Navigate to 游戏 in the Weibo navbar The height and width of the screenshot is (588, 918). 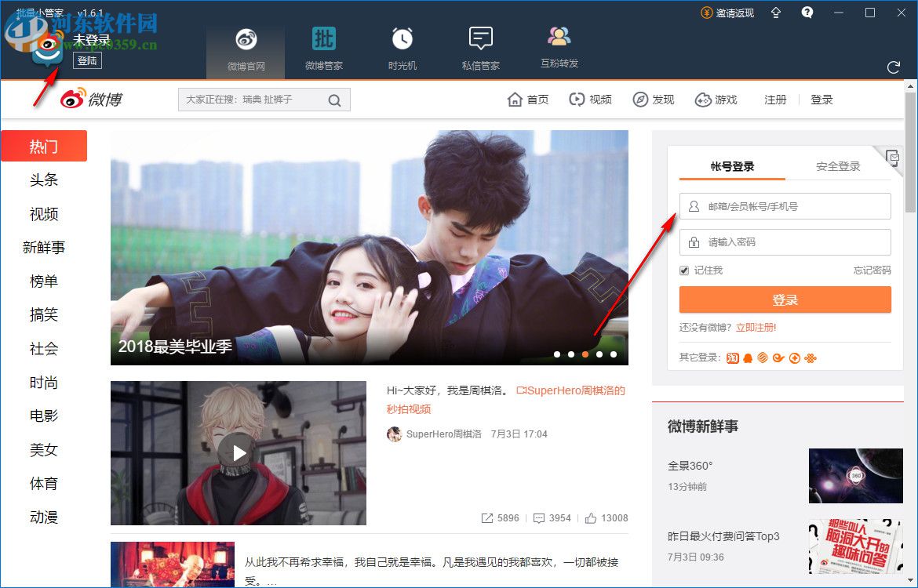[716, 100]
